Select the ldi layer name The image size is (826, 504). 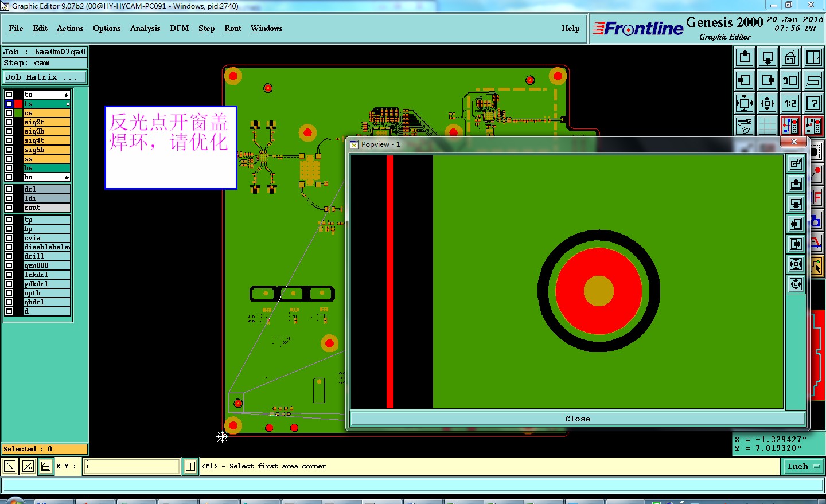(46, 198)
